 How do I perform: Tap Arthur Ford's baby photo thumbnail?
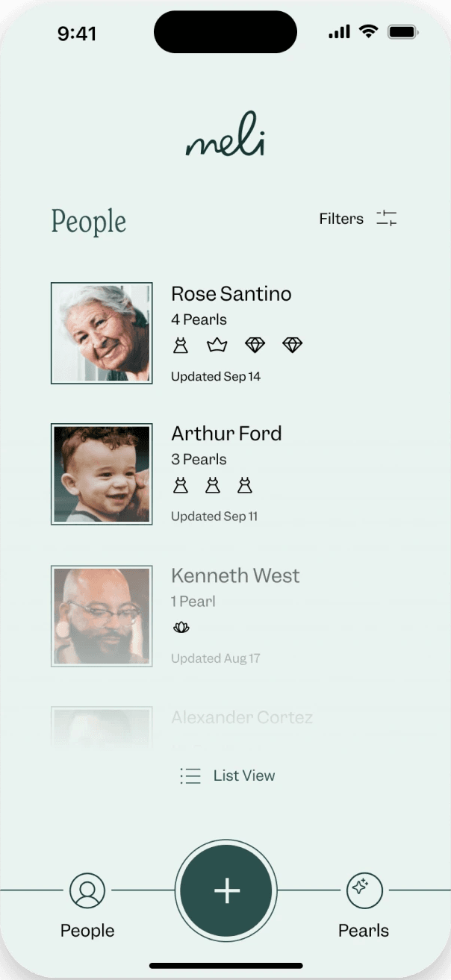[102, 474]
